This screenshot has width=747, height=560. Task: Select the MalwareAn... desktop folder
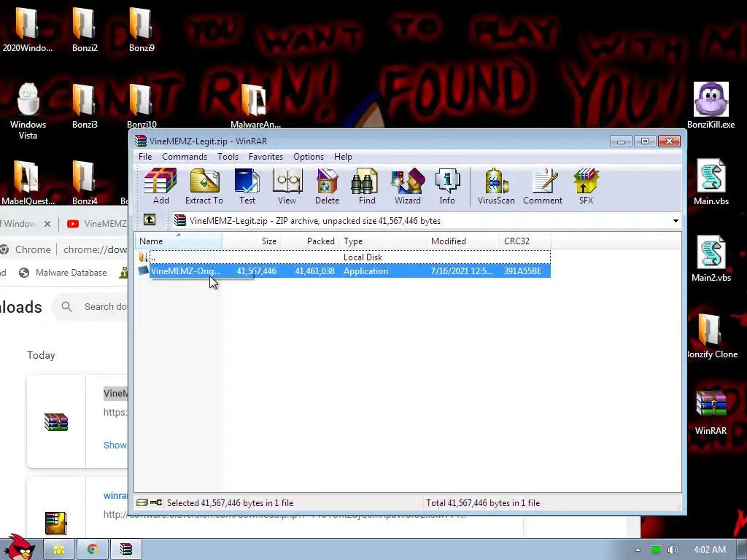(255, 105)
